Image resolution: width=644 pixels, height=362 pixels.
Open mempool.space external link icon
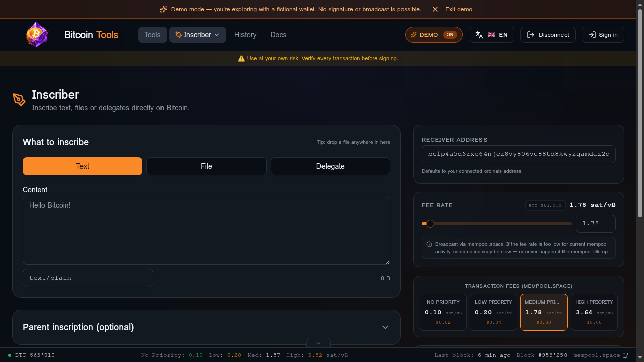tap(625, 355)
